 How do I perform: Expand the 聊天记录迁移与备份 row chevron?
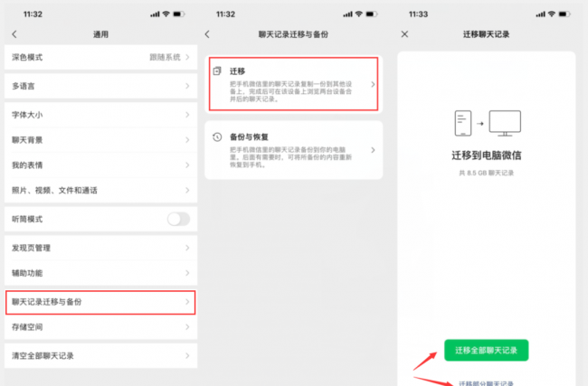tap(187, 302)
